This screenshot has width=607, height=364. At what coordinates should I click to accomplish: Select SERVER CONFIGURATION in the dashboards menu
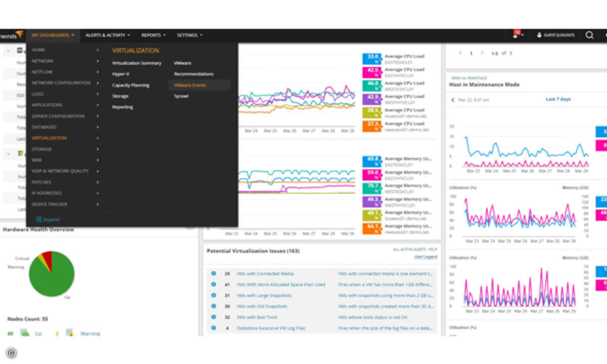(x=58, y=116)
